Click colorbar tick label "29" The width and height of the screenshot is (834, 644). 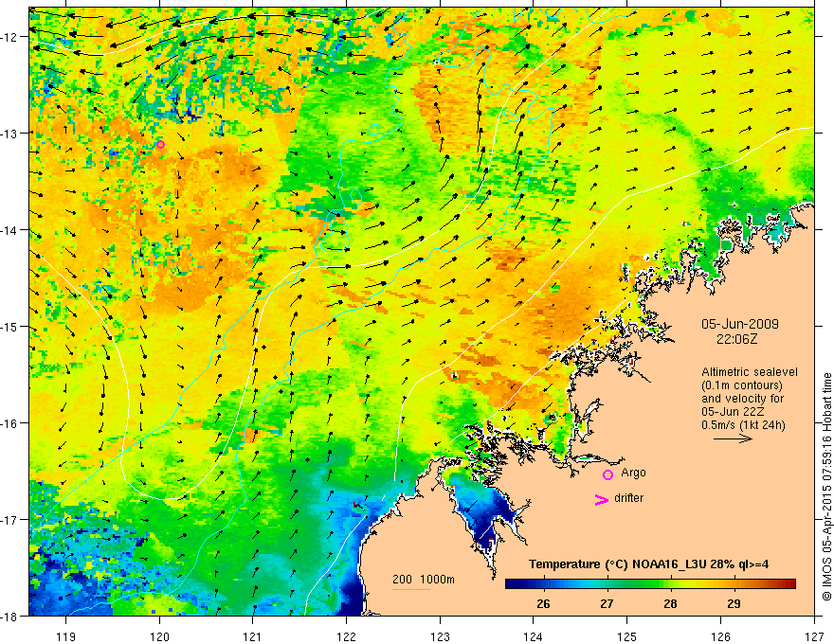tap(734, 603)
